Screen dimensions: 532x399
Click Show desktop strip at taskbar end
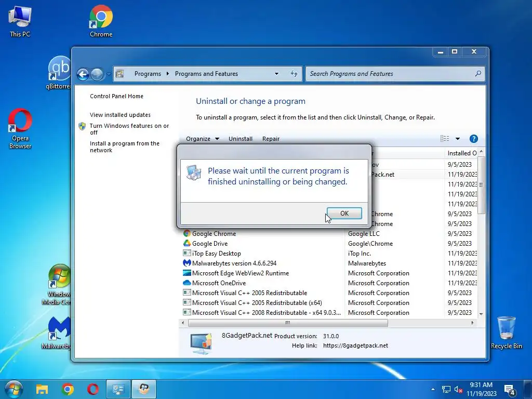(528, 389)
